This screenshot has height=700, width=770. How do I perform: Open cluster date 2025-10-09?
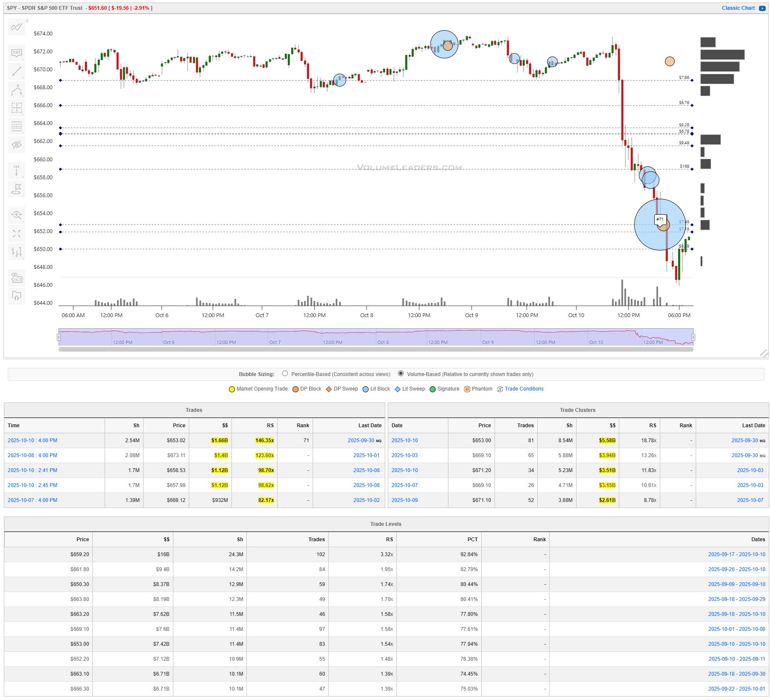(404, 500)
